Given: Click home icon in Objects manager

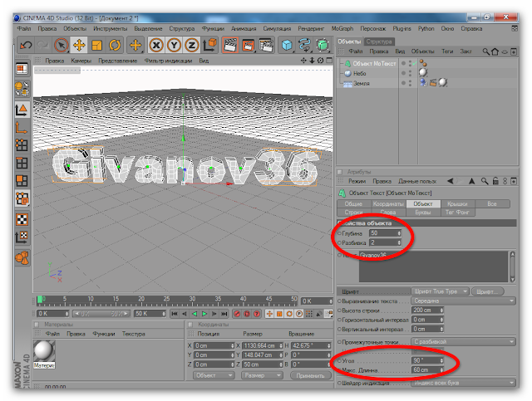Looking at the screenshot, I should click(x=495, y=51).
